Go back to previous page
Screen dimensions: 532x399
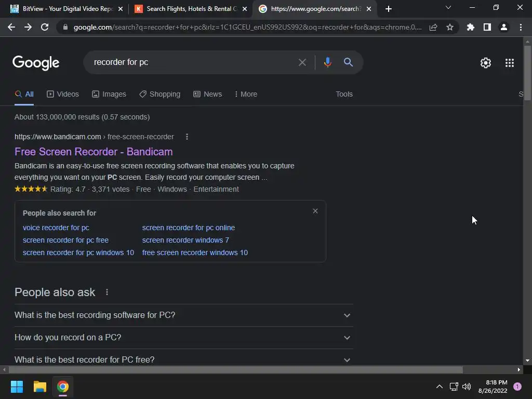[x=11, y=27]
